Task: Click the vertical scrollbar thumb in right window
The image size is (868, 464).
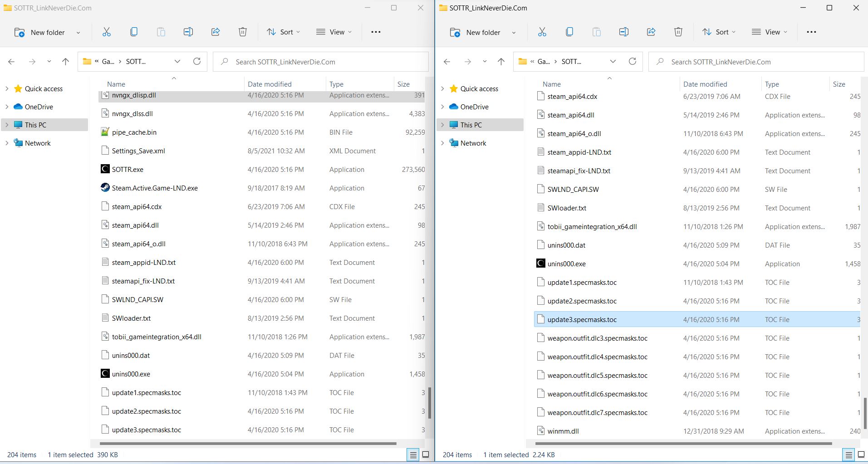Action: click(865, 413)
